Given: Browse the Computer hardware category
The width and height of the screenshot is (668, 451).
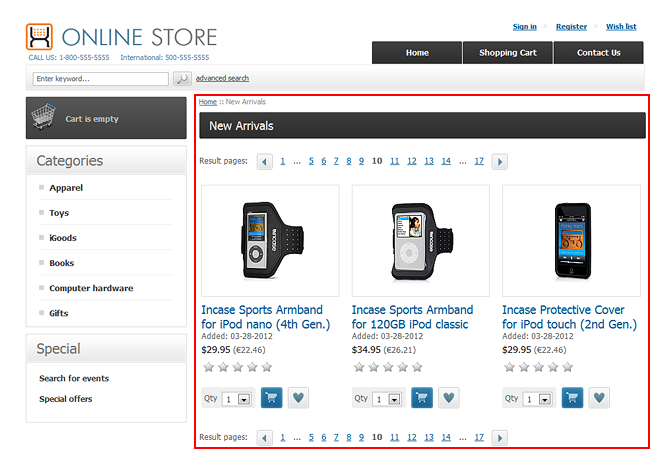Looking at the screenshot, I should (91, 288).
